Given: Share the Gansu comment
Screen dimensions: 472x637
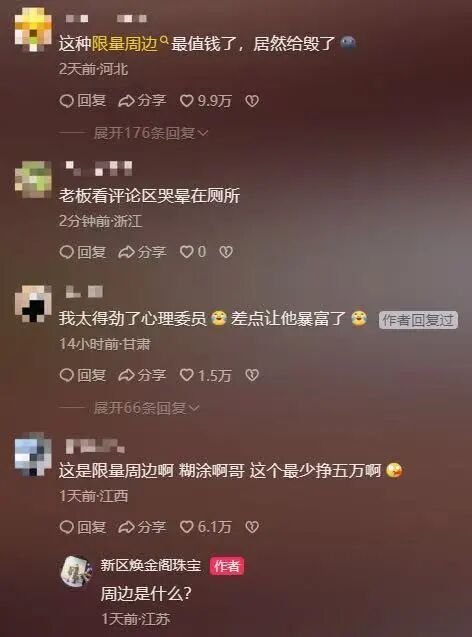Looking at the screenshot, I should pos(142,375).
